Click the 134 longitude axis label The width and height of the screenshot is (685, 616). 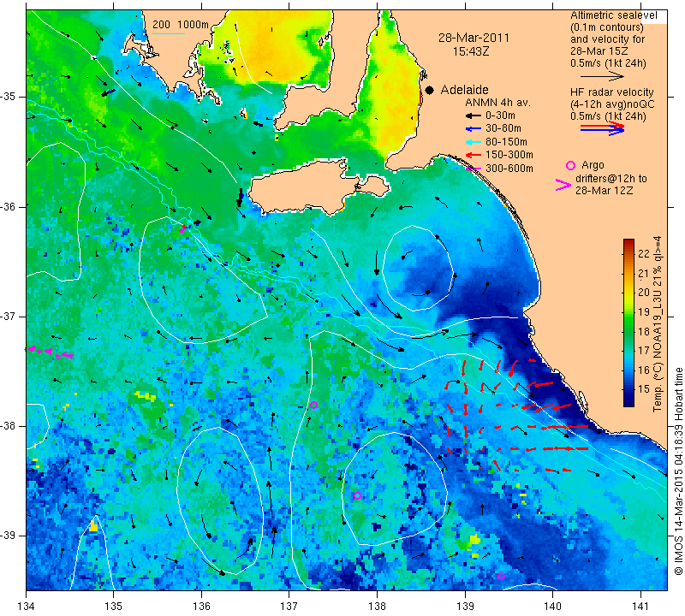(27, 607)
